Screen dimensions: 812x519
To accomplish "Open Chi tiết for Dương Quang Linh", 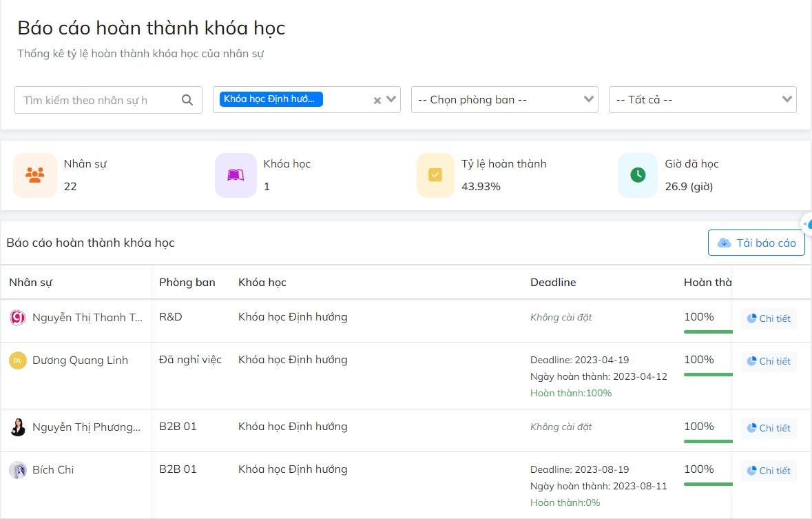I will [767, 360].
